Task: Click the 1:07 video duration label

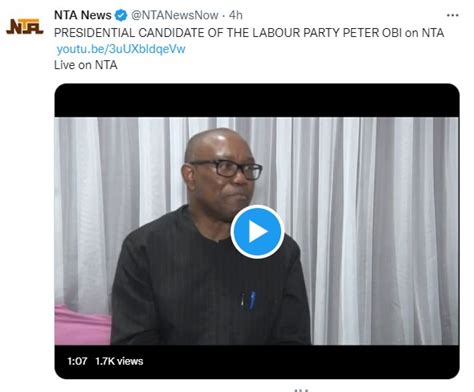Action: pyautogui.click(x=77, y=361)
